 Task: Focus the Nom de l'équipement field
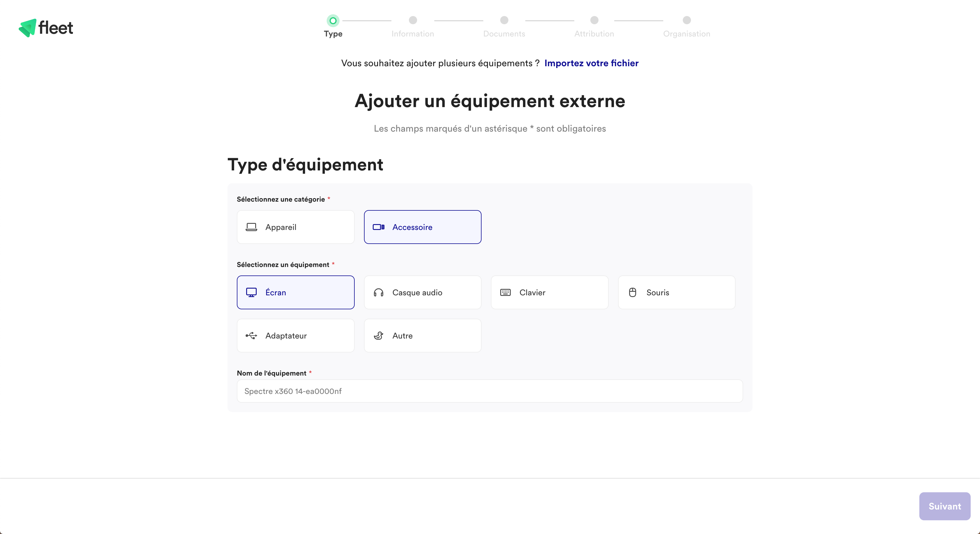[490, 391]
